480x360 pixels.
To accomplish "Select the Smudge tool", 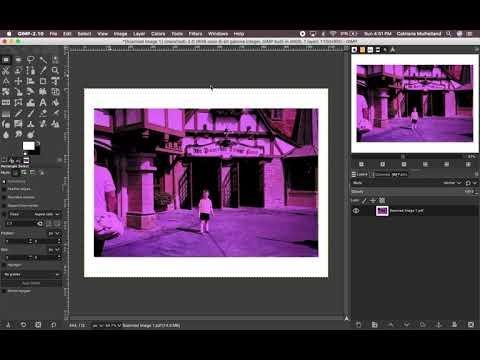I will 18,135.
